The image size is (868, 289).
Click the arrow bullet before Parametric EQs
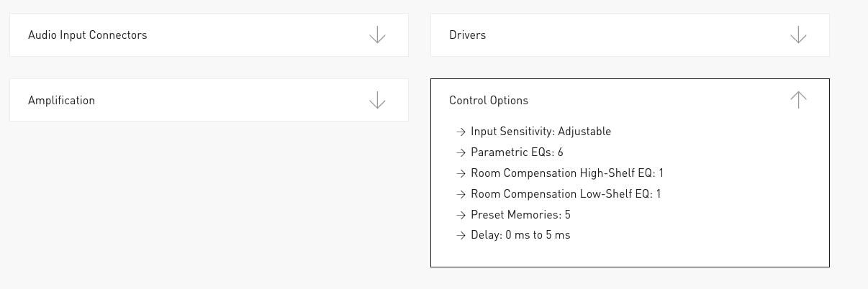[x=461, y=152]
